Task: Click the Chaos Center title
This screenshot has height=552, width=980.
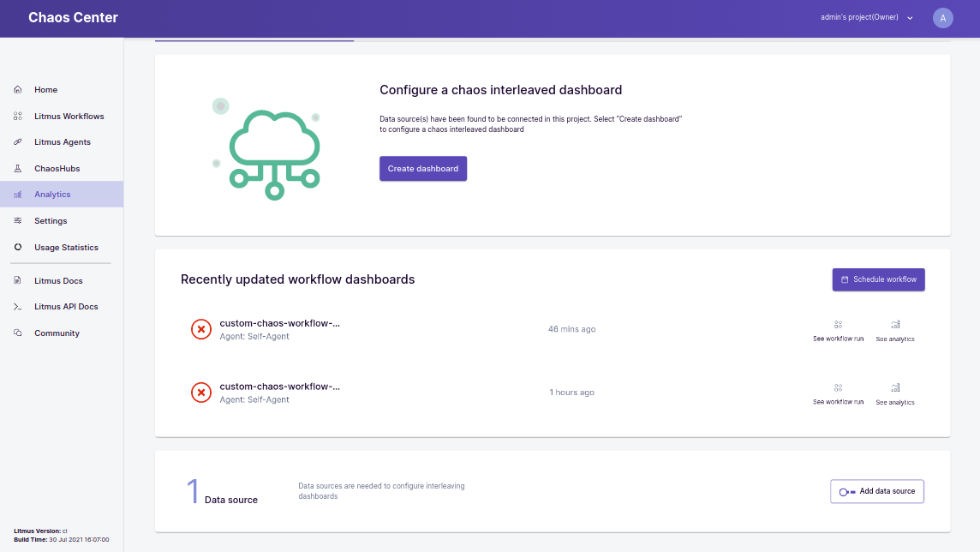Action: point(73,18)
